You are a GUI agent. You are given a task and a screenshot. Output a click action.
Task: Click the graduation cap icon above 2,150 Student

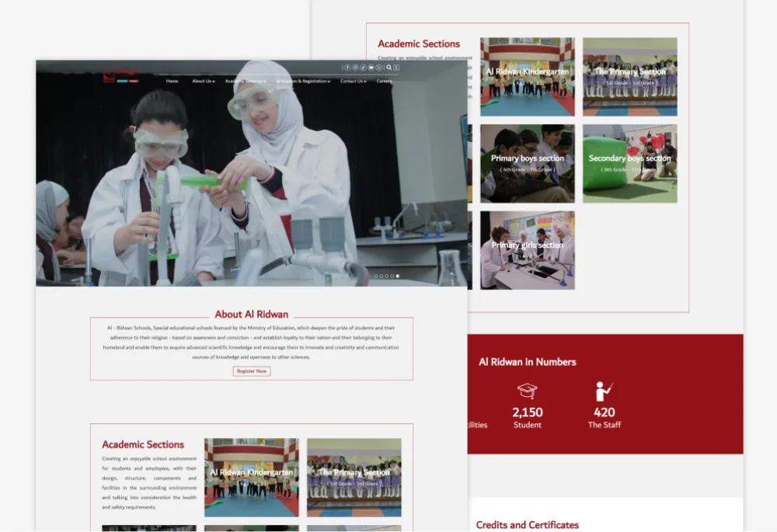(528, 391)
